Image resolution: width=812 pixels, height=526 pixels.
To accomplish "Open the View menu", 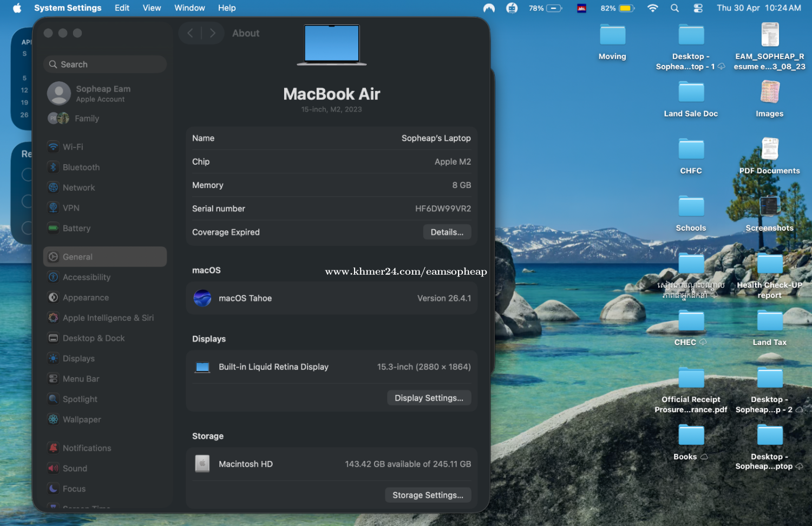I will (152, 8).
